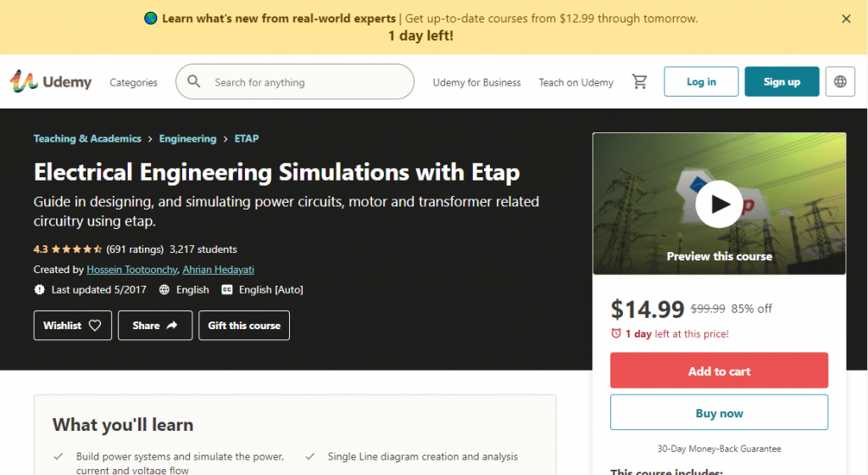Open the Engineering breadcrumb link
Screen dimensions: 868x475
click(187, 138)
